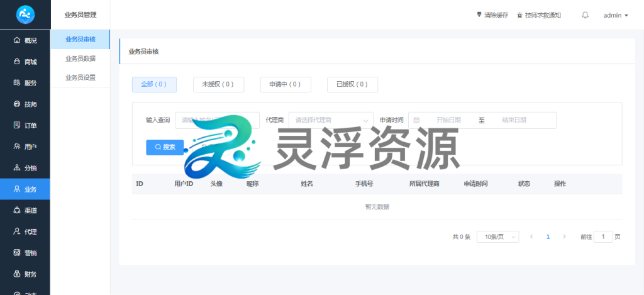Switch to the 全部 (0) tab
Screen dimensions: 644x295
coord(154,84)
